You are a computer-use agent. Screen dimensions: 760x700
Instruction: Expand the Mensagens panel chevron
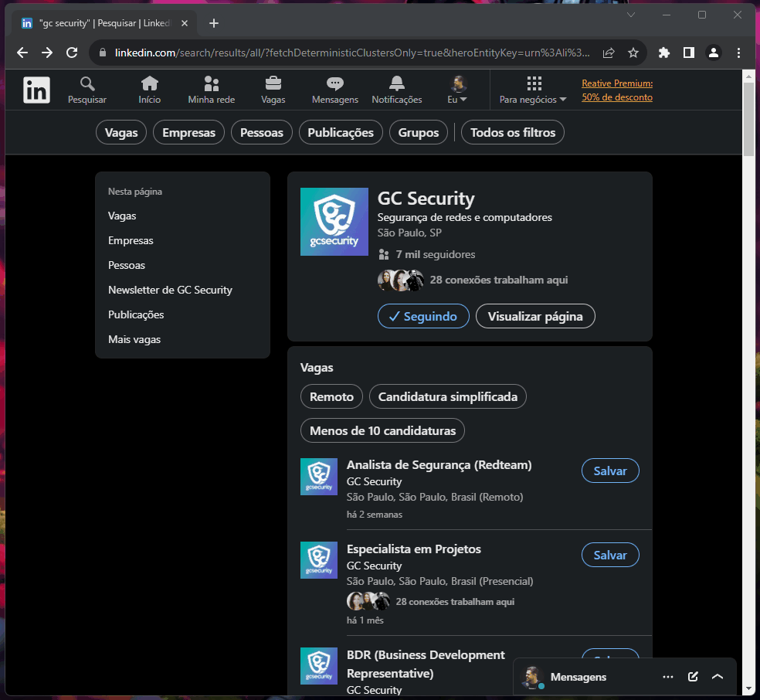pyautogui.click(x=718, y=677)
